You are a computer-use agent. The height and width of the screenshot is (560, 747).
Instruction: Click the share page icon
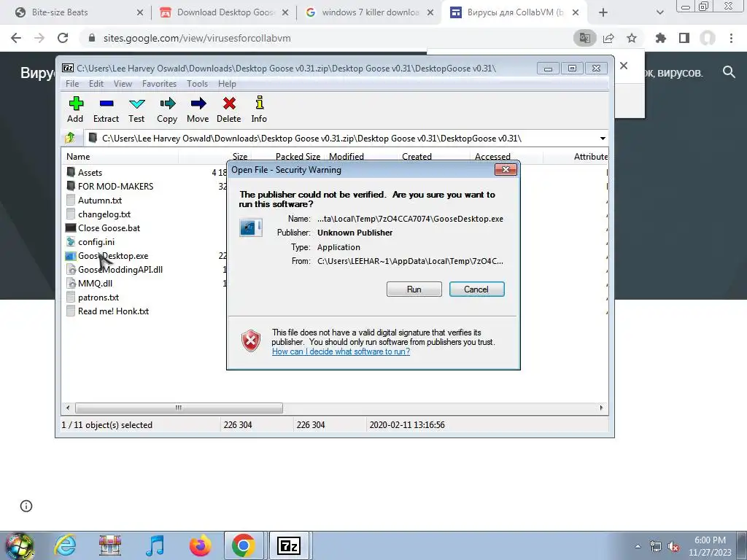point(608,38)
